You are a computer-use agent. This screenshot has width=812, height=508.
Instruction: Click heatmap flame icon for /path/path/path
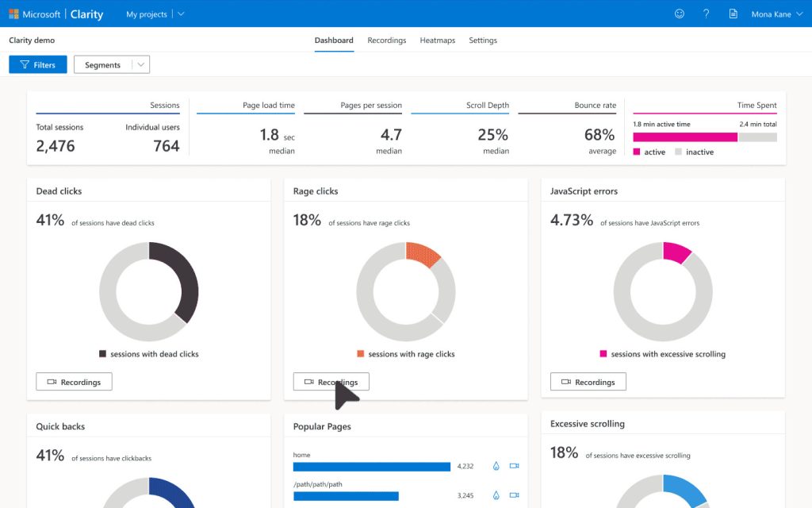tap(496, 495)
